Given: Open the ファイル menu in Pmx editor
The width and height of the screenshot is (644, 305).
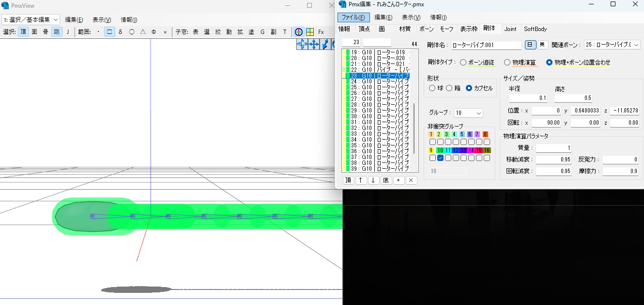Looking at the screenshot, I should [353, 17].
